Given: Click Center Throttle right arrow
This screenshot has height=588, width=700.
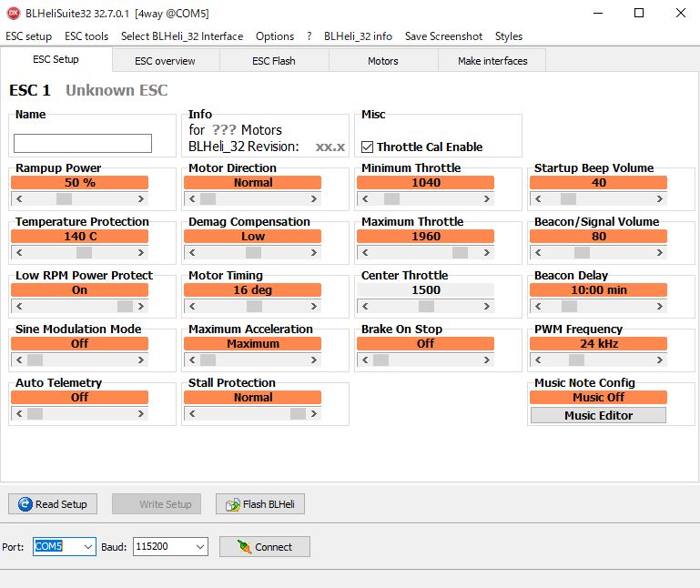Looking at the screenshot, I should [x=487, y=306].
